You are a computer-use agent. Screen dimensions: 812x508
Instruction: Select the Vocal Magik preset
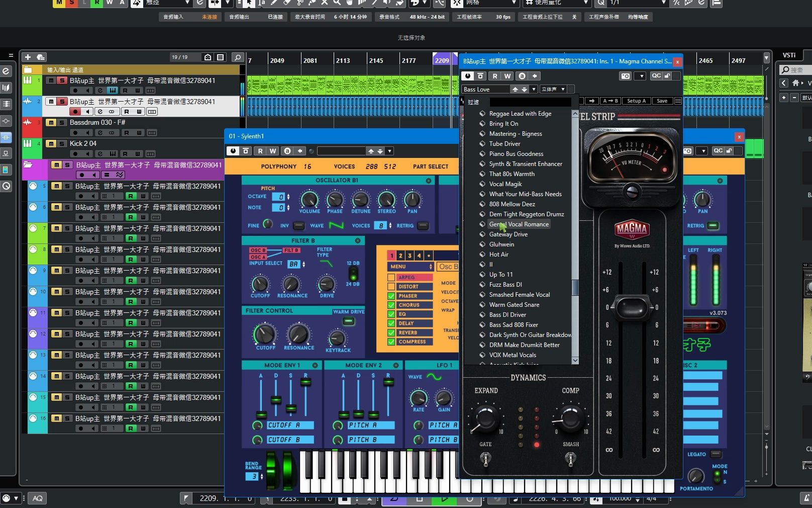pyautogui.click(x=505, y=184)
